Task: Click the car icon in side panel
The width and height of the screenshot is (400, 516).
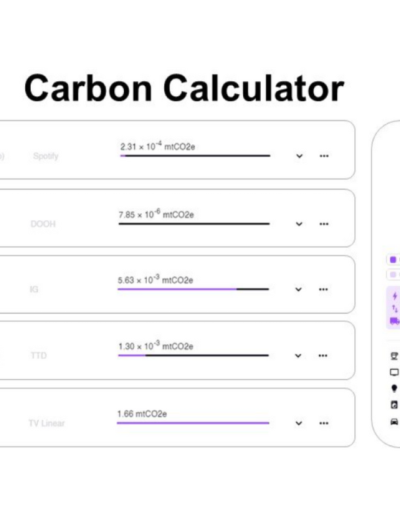Action: pos(394,422)
